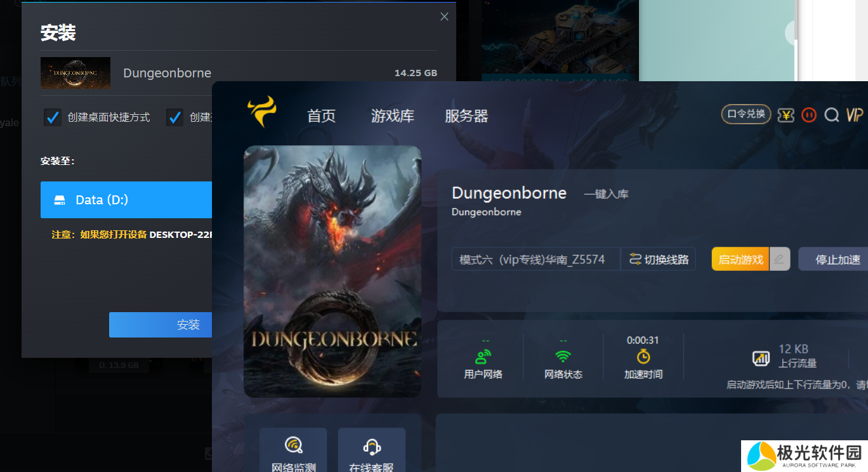Open search with the magnifier icon
The width and height of the screenshot is (868, 472).
point(831,115)
